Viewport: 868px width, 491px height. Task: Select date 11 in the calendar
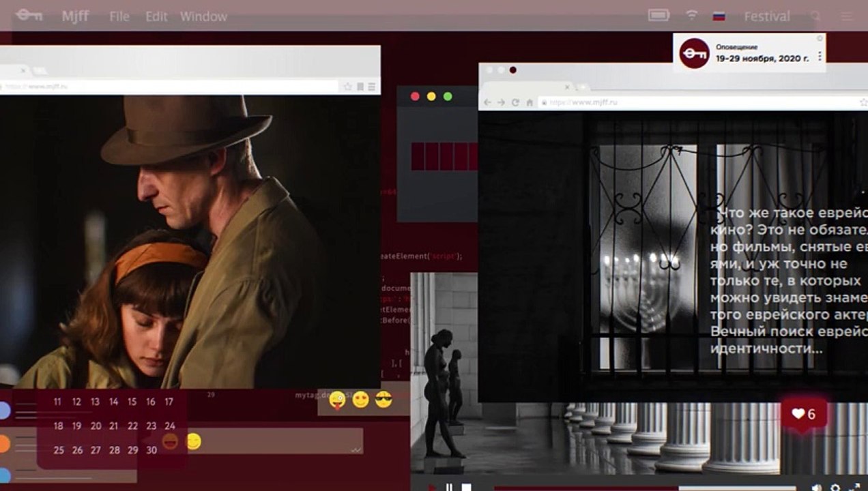57,402
